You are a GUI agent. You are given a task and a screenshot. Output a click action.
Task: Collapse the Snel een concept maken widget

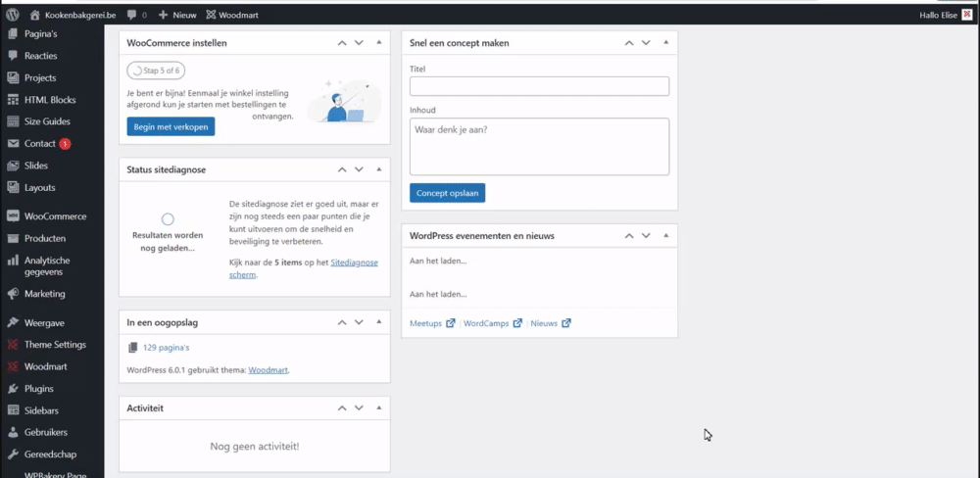coord(665,42)
